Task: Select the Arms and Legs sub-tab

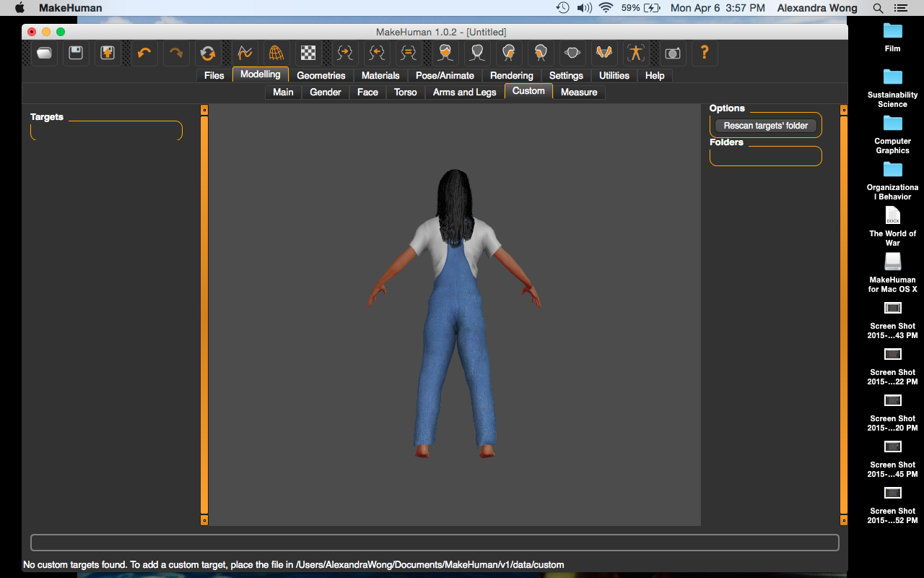Action: (464, 92)
